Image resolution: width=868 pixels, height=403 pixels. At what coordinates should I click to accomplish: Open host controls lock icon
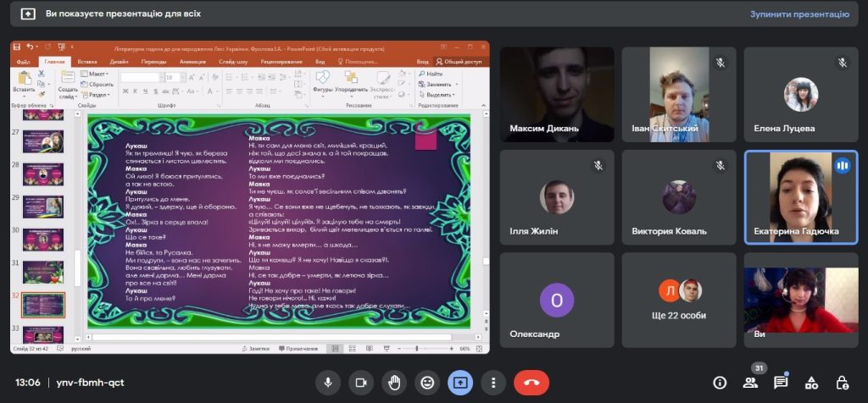tap(842, 382)
